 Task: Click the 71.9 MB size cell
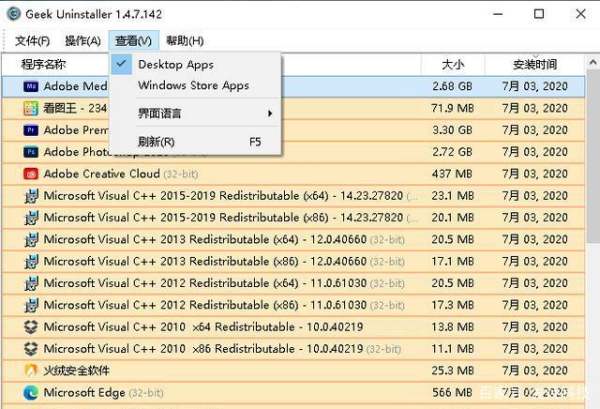click(x=452, y=108)
